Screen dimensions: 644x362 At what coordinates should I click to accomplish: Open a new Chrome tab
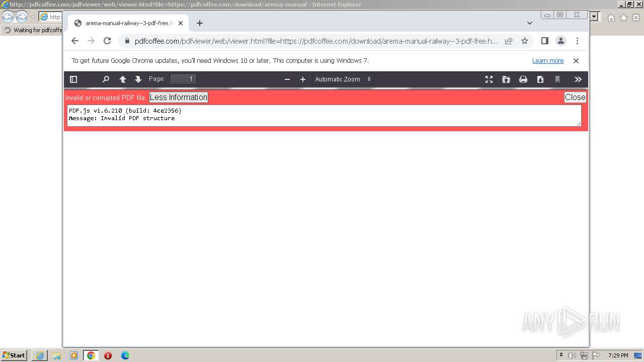click(200, 23)
